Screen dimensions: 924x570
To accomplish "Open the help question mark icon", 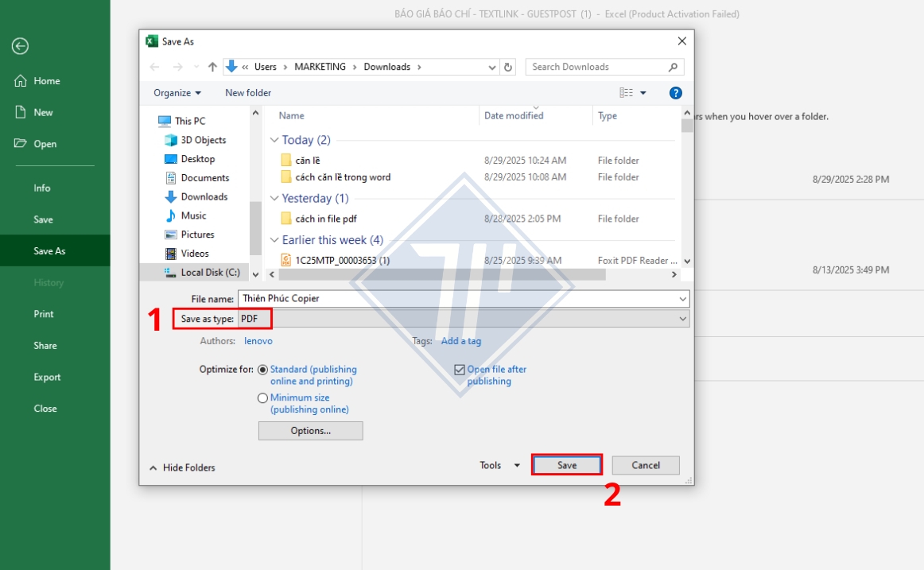I will pos(675,93).
